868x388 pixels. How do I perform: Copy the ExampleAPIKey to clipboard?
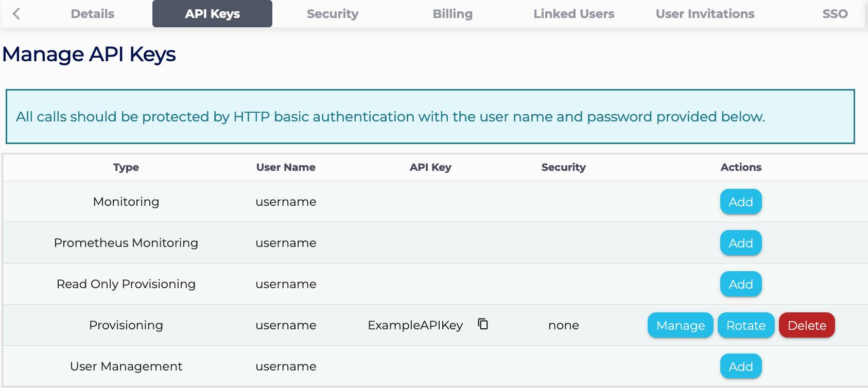pos(483,324)
